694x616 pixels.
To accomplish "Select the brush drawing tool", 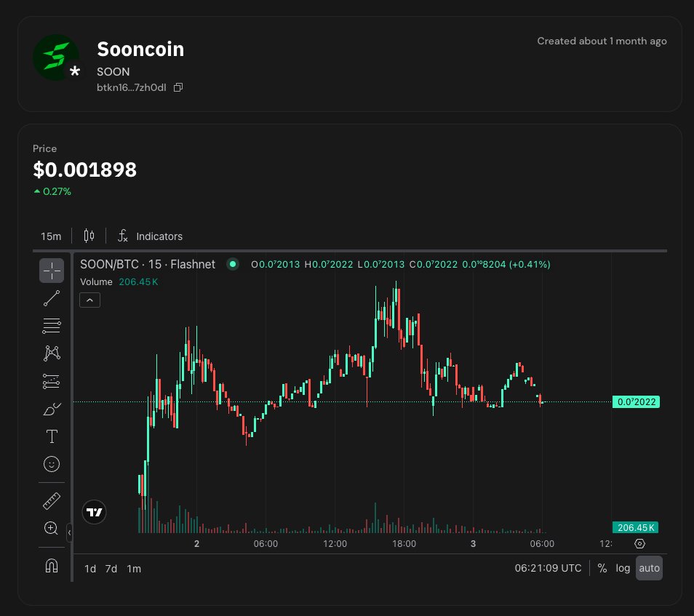I will click(x=52, y=409).
